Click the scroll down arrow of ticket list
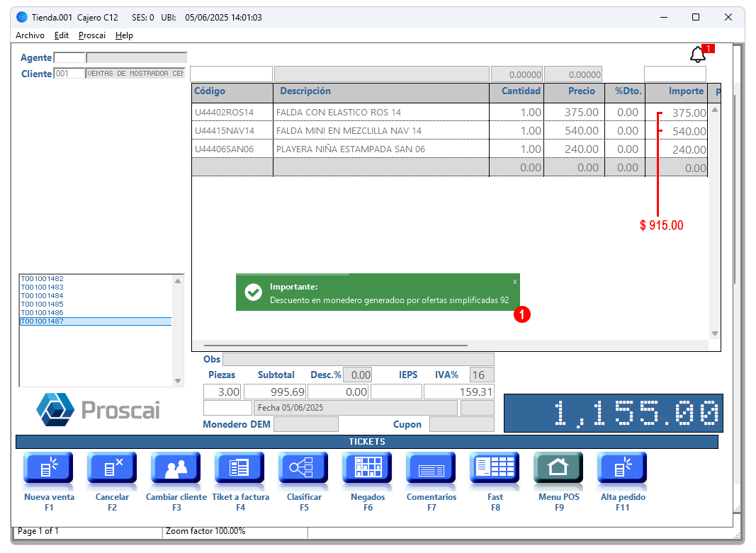This screenshot has width=756, height=553. click(x=178, y=381)
